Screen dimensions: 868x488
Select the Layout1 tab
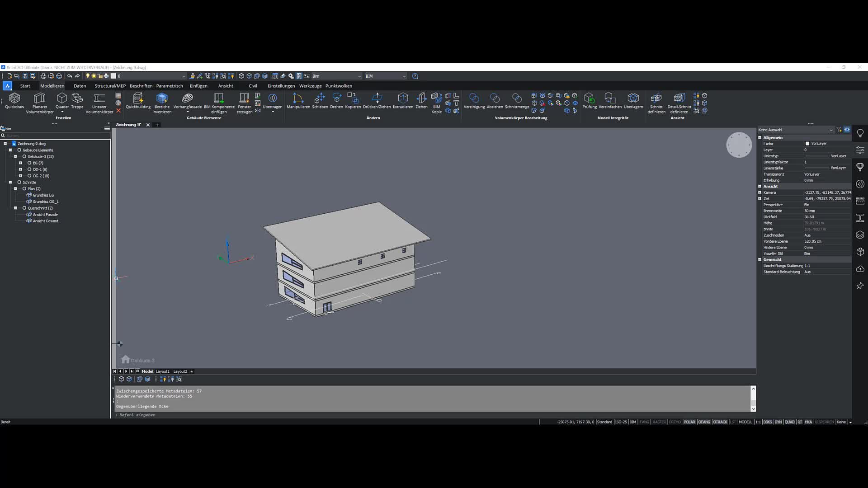point(163,371)
